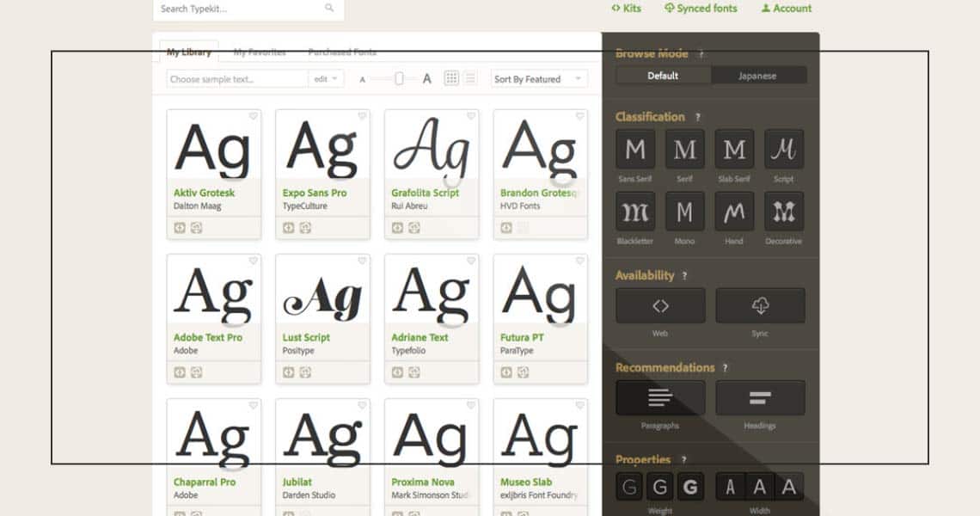The height and width of the screenshot is (516, 980).
Task: Choose the Script classification icon
Action: coord(784,150)
